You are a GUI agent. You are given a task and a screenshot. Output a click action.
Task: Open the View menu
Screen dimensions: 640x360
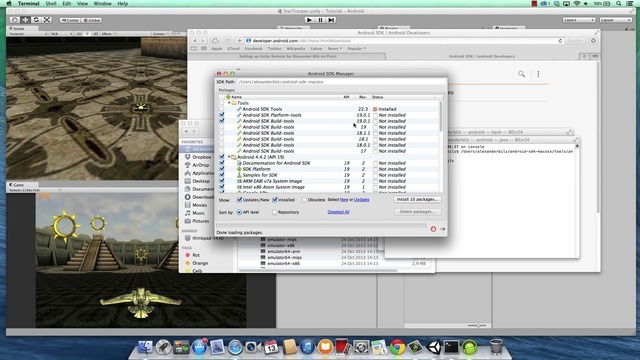coord(82,3)
